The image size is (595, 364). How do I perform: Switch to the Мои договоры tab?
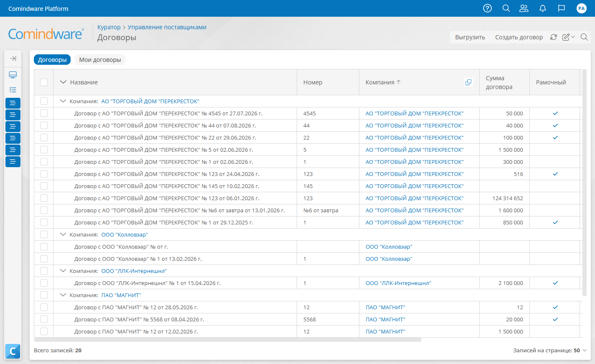(x=100, y=60)
